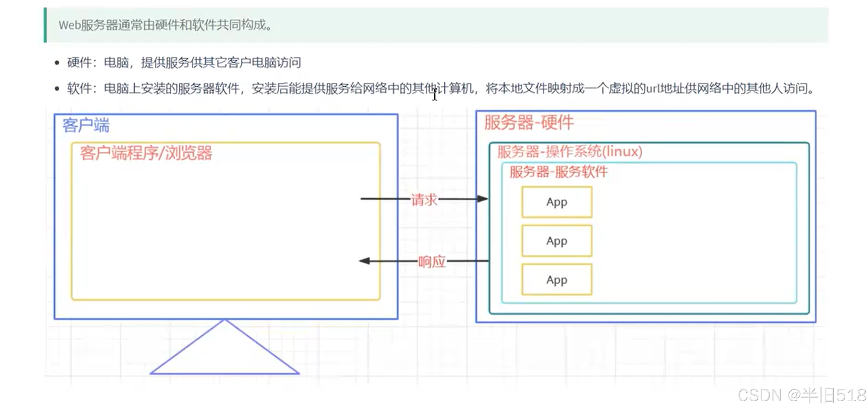Select the bottom App box
This screenshot has height=410, width=868.
(557, 280)
